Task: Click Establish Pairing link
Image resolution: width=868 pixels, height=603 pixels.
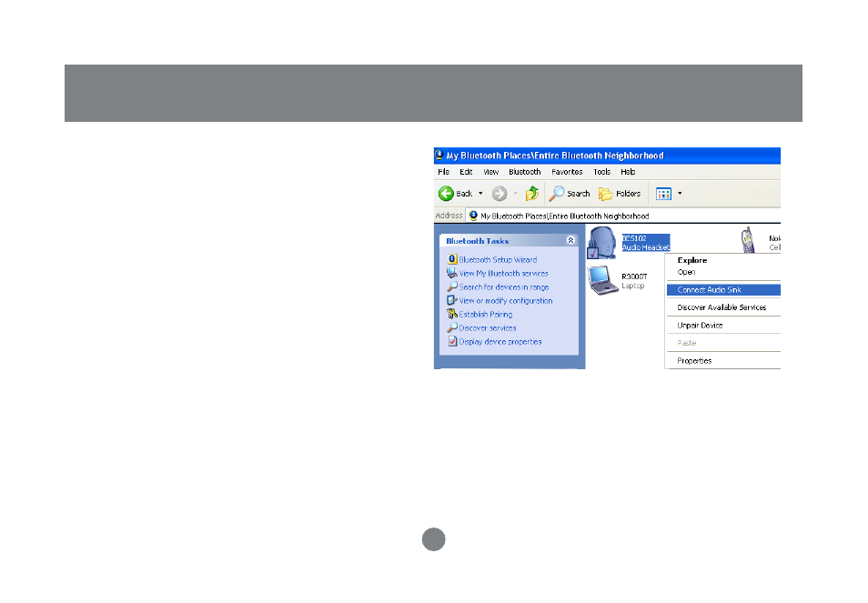Action: [x=486, y=314]
